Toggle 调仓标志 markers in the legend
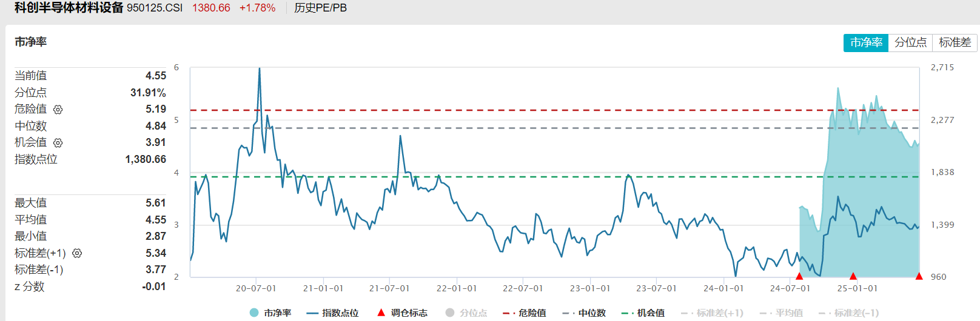Viewport: 980px width, 321px height. (x=402, y=313)
